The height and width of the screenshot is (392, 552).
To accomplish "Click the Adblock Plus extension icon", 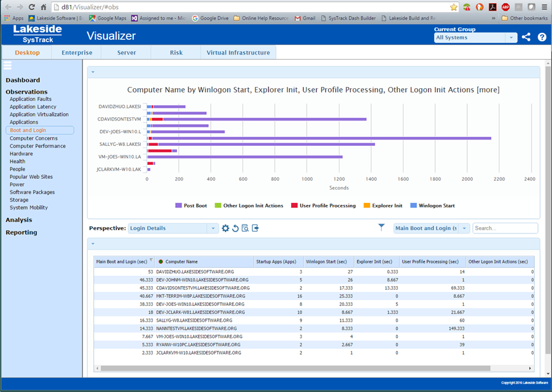I will click(x=506, y=7).
